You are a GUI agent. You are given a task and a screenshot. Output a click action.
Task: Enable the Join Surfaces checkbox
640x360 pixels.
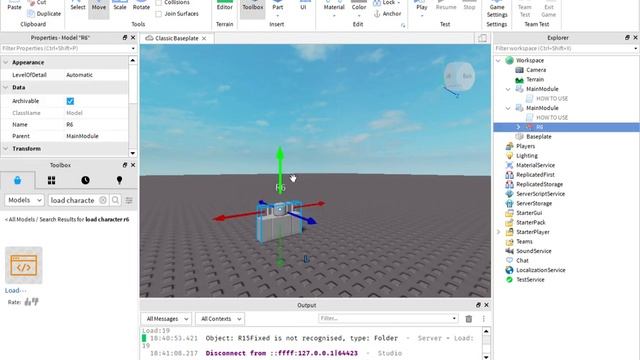158,13
